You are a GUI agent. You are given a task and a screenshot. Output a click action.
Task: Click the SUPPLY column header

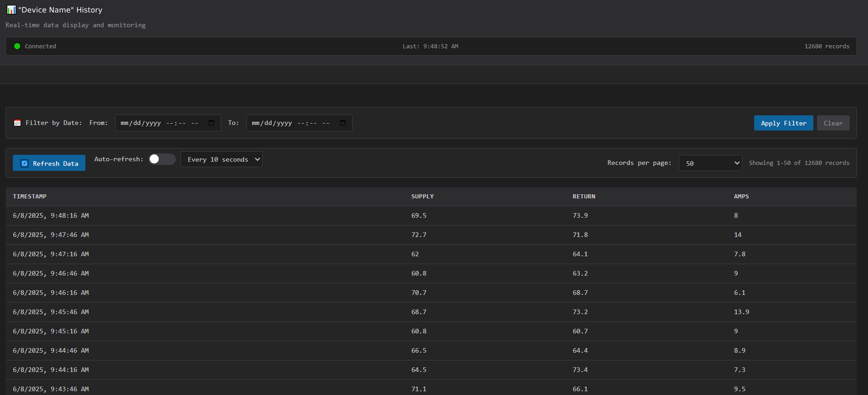(x=423, y=196)
